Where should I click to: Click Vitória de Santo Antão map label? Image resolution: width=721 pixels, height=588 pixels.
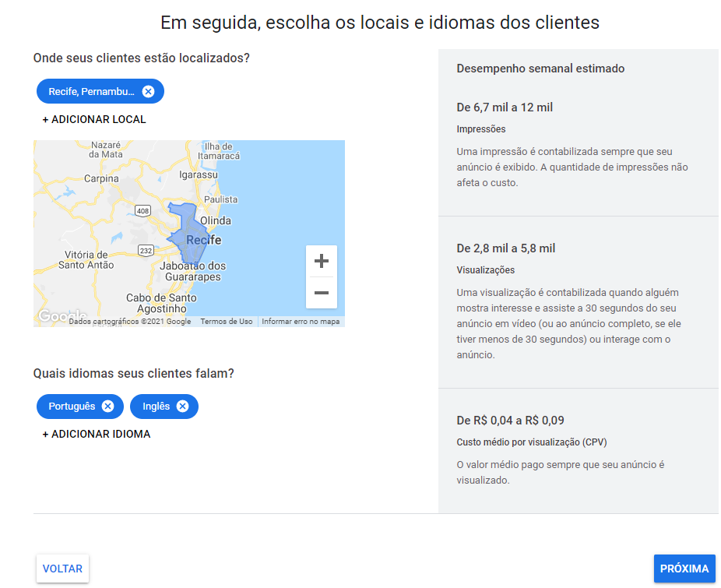(x=86, y=260)
